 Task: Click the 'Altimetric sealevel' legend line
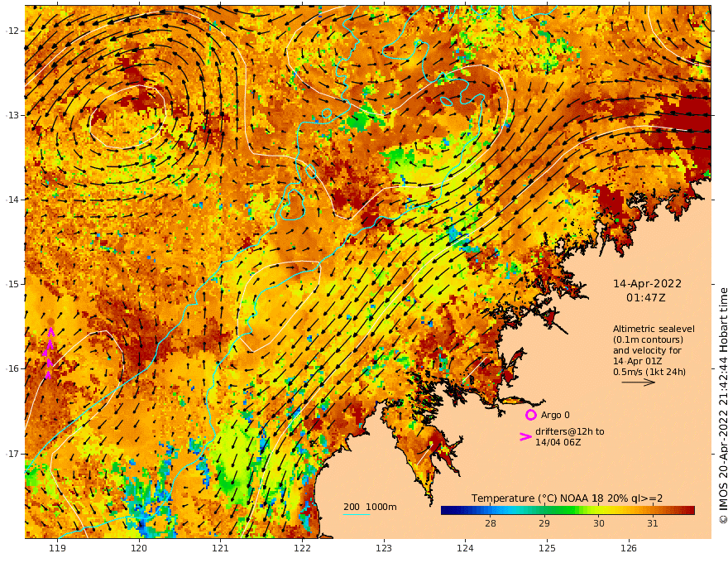pyautogui.click(x=654, y=329)
